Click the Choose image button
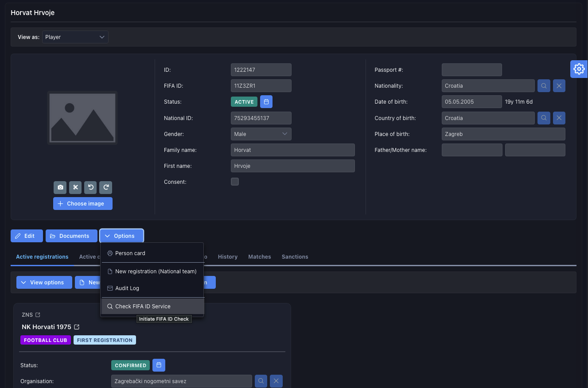 click(x=83, y=204)
